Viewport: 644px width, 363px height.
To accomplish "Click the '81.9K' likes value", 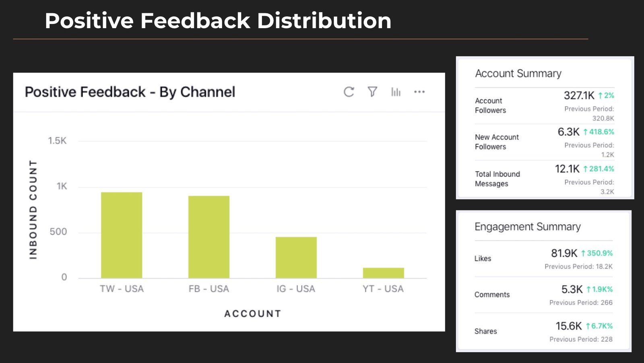I will pos(564,253).
